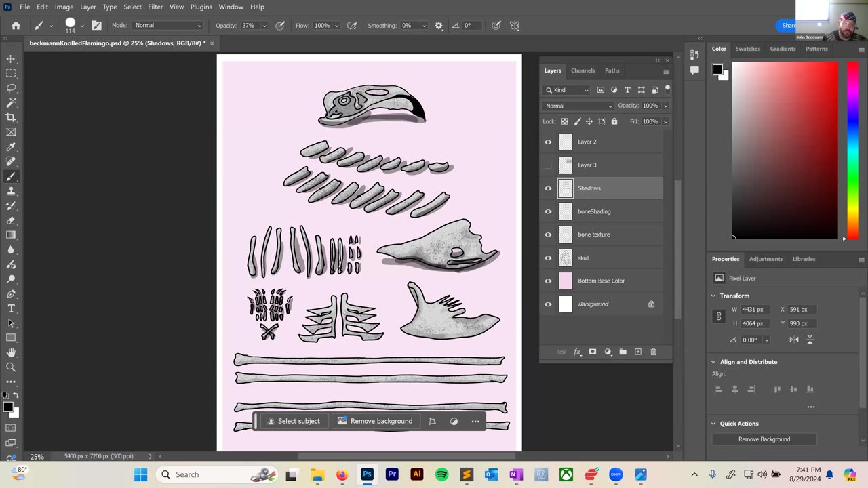Create new fill or adjustment layer

click(x=608, y=352)
